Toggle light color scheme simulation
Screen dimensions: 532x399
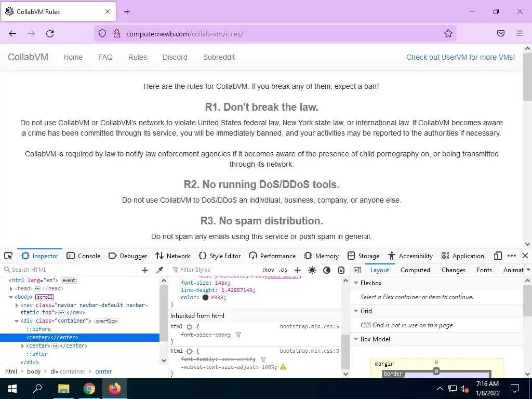(x=312, y=270)
